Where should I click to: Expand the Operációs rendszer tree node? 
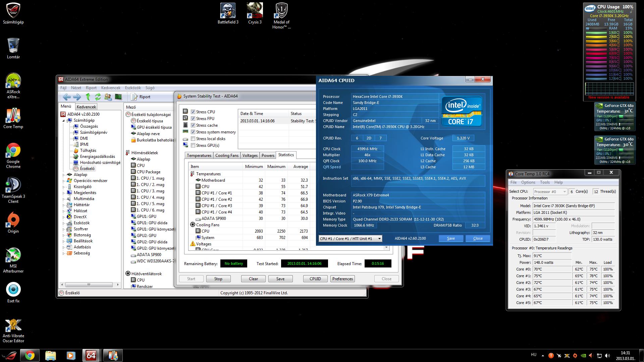63,181
